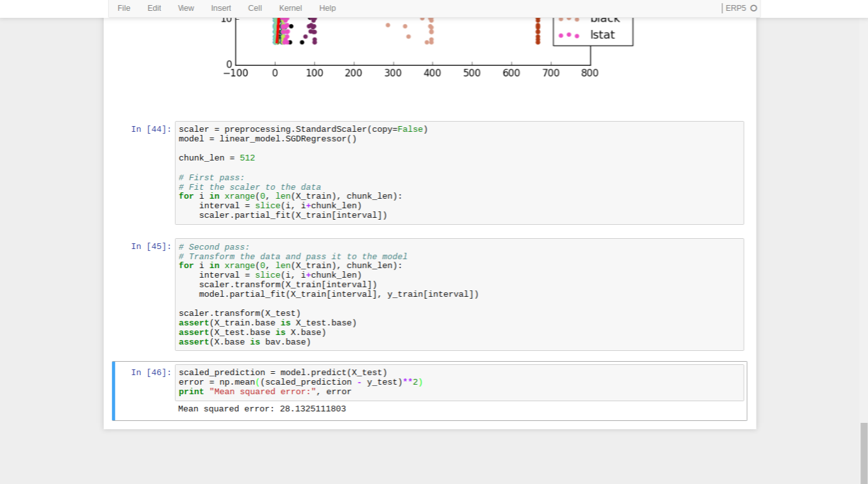The image size is (868, 484).
Task: Click inside code cell In [44]
Action: [459, 173]
